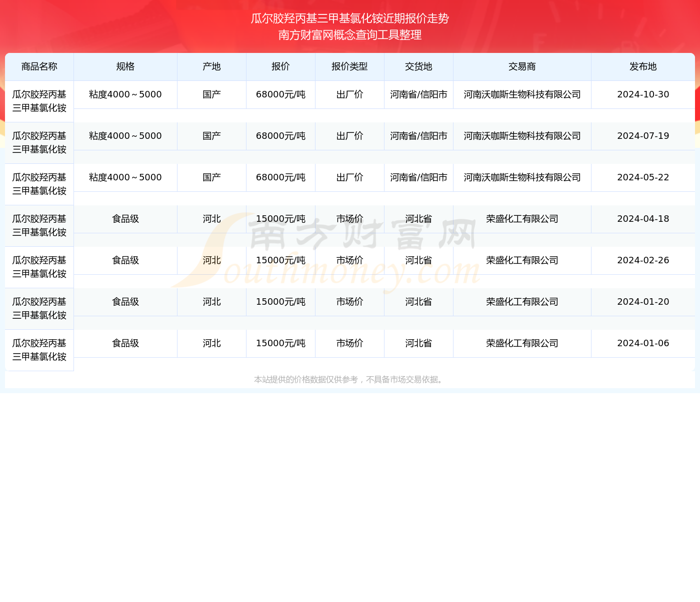Click the 报价 column header
Viewport: 700px width, 602px height.
[281, 66]
